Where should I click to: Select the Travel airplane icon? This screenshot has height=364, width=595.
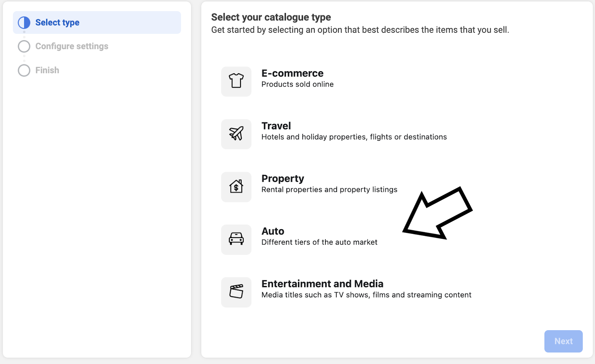point(236,134)
